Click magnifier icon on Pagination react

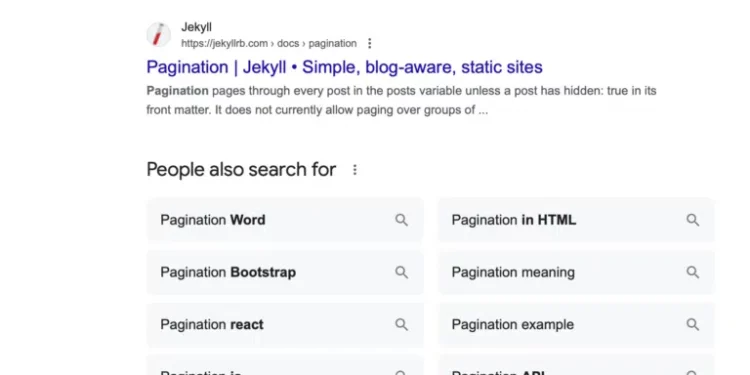click(401, 324)
